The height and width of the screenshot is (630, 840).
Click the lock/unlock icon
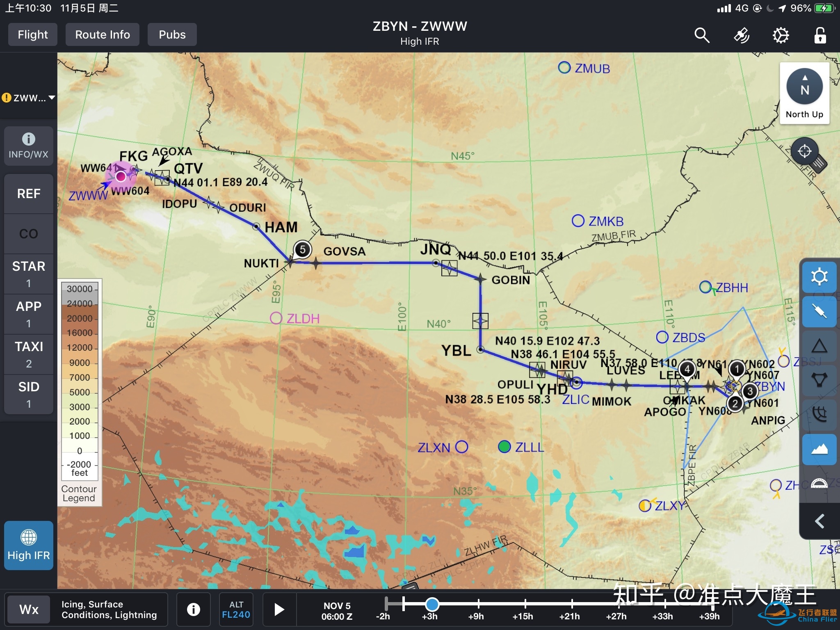[821, 35]
